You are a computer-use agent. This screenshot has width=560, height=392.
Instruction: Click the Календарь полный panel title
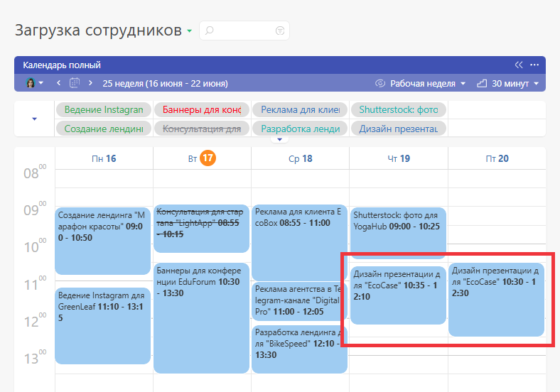[x=62, y=65]
